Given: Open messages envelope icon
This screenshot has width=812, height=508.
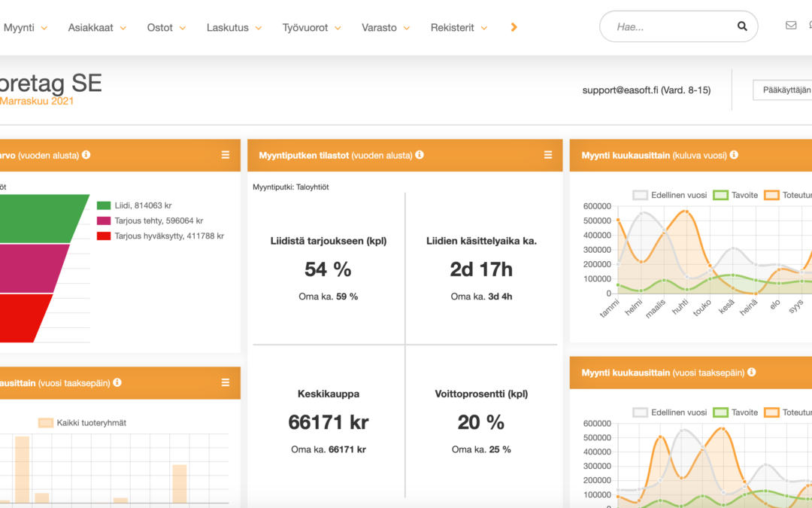Looking at the screenshot, I should 791,25.
